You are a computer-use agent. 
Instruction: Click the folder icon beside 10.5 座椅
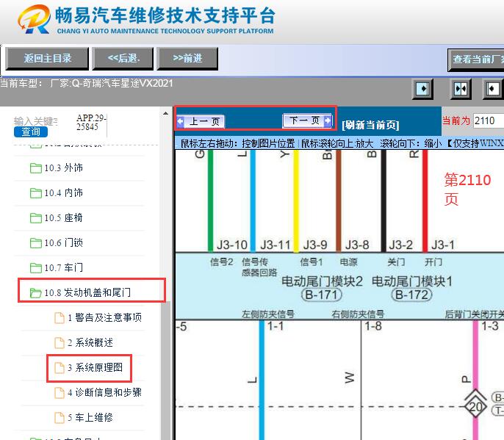pos(36,218)
